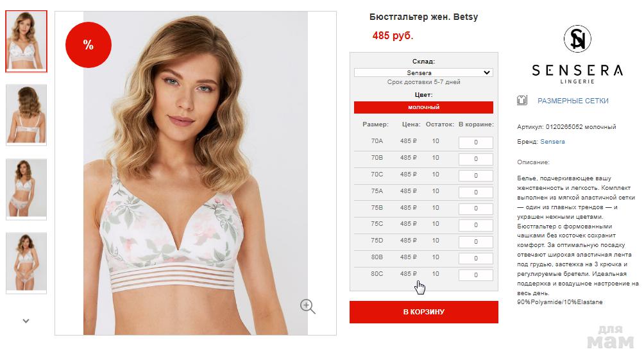Open the Sensera Lingerie brand logo

point(577,55)
